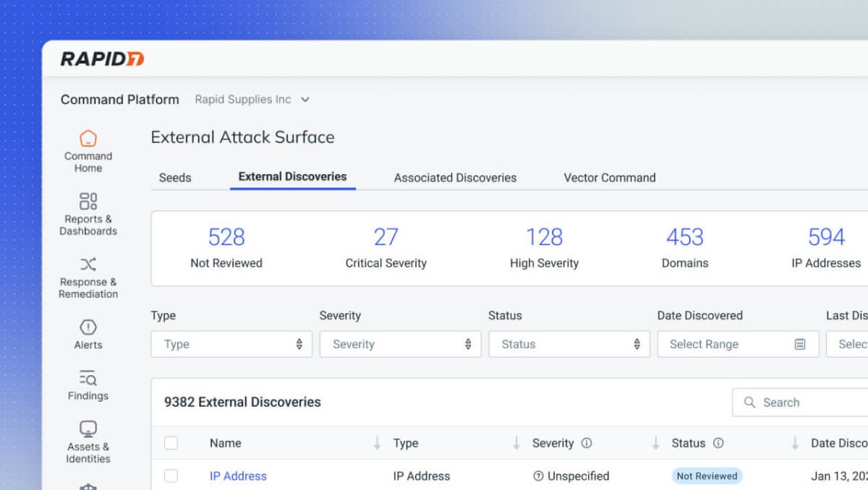This screenshot has width=868, height=490.
Task: Click the info icon next to Severity column
Action: (x=587, y=443)
